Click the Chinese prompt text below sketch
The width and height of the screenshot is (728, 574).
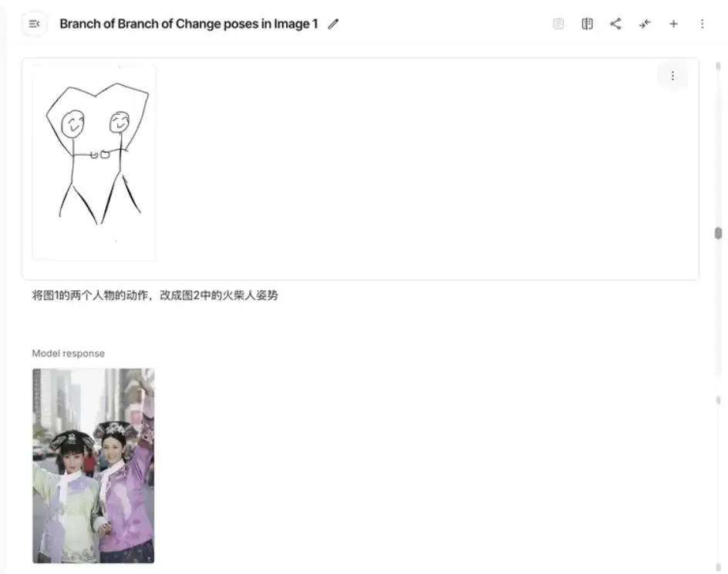tap(154, 295)
